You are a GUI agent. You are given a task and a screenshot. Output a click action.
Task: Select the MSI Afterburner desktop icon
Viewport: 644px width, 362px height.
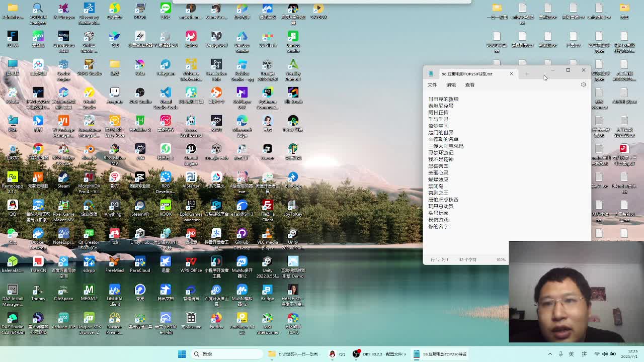tap(267, 323)
